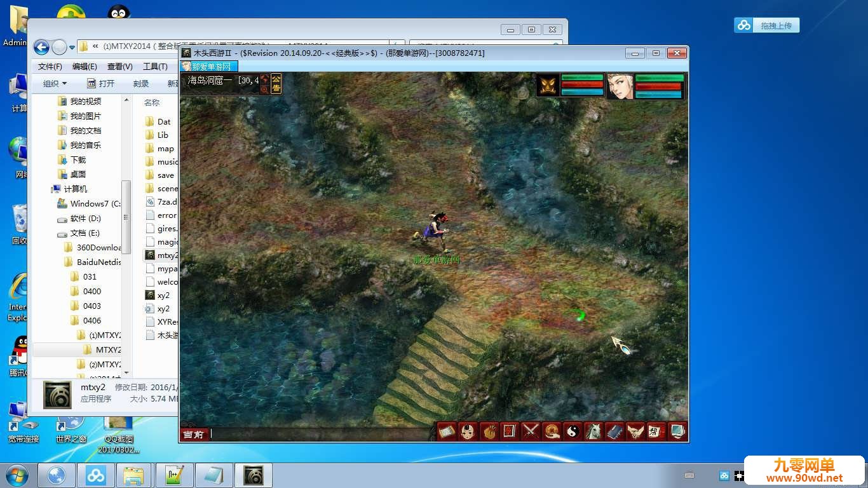Screen dimensions: 868x488
Task: Click the yin-yang icon in game toolbar
Action: coord(573,431)
